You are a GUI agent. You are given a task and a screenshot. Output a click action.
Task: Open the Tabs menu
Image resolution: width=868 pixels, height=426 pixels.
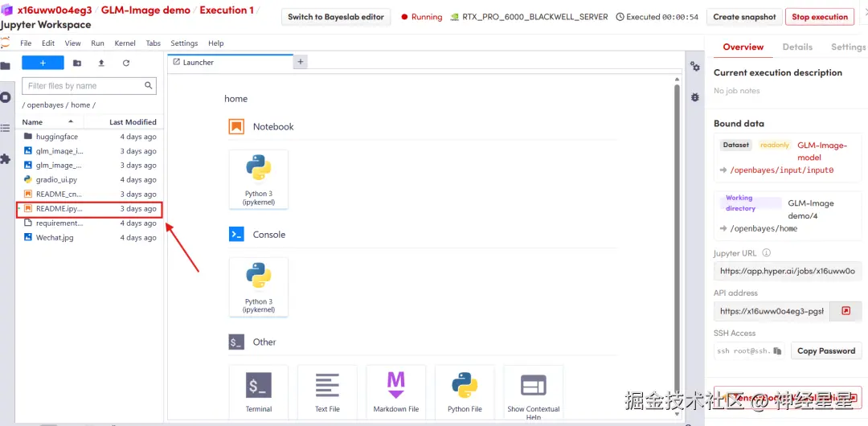[154, 43]
